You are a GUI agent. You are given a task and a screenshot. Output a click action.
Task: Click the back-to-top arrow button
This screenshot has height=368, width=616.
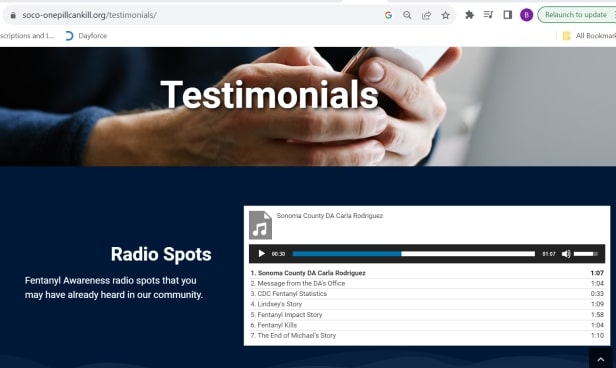pos(601,359)
